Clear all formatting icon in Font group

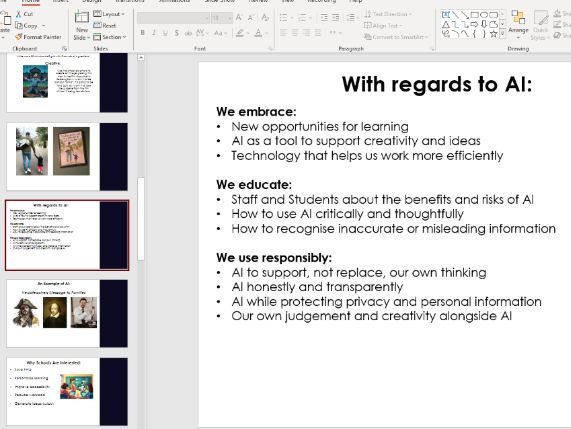click(x=265, y=17)
